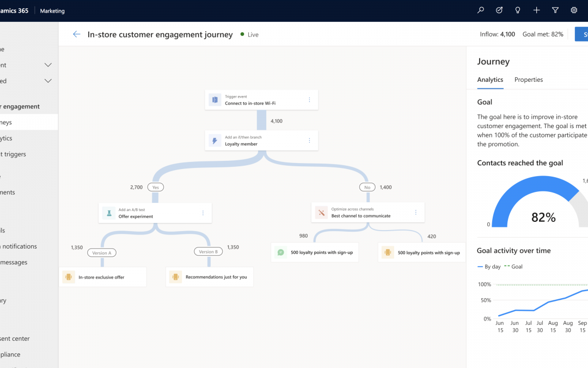Open the advanced filter funnel icon

coord(555,10)
